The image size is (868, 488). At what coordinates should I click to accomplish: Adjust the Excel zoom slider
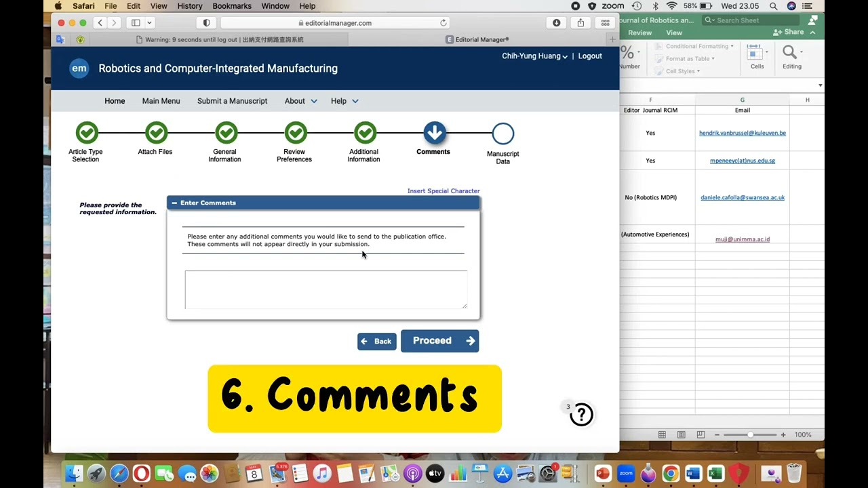click(x=751, y=434)
